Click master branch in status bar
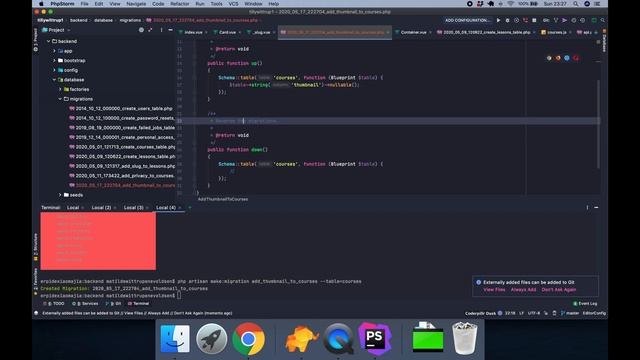Viewport: 640px width, 360px height. (x=570, y=313)
